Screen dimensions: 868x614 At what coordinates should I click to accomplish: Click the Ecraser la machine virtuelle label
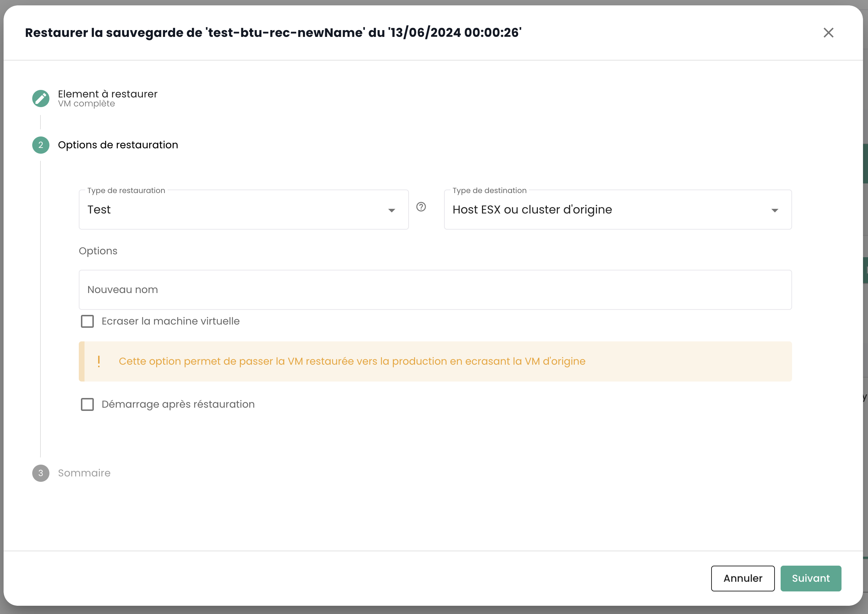[x=170, y=321]
